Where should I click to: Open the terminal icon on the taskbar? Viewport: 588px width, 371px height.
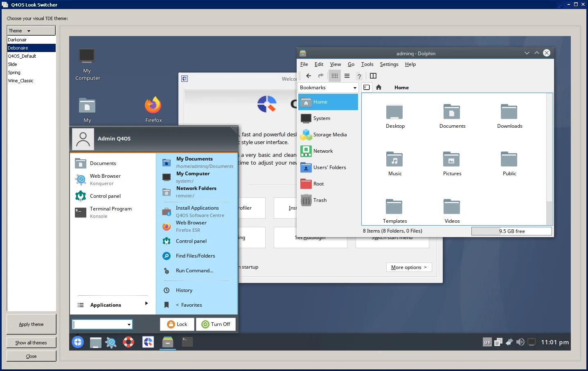tap(187, 342)
